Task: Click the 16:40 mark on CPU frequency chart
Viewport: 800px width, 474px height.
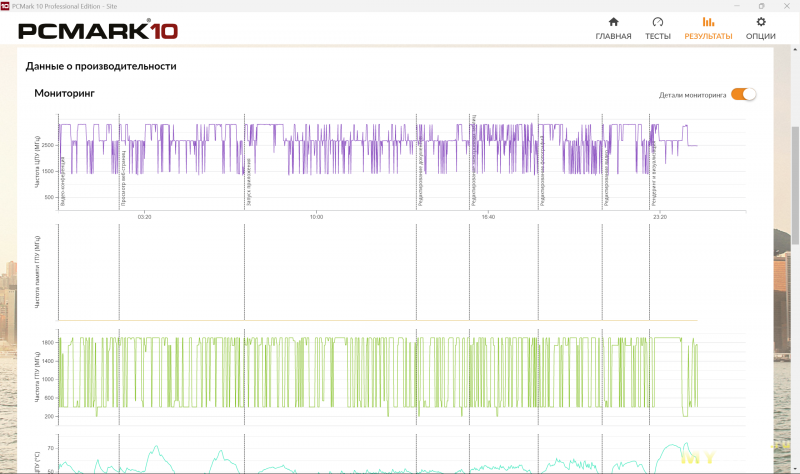Action: (488, 216)
